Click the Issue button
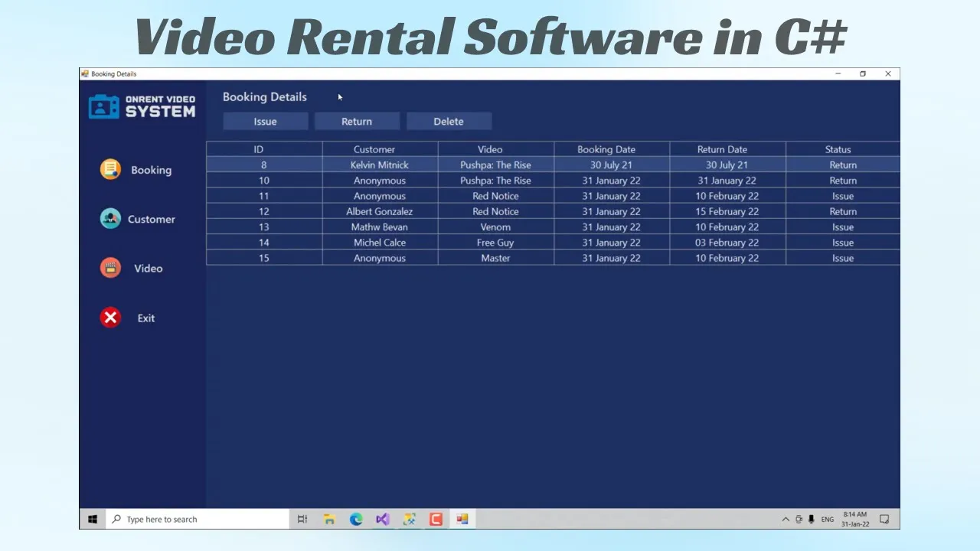The width and height of the screenshot is (980, 551). (x=265, y=121)
